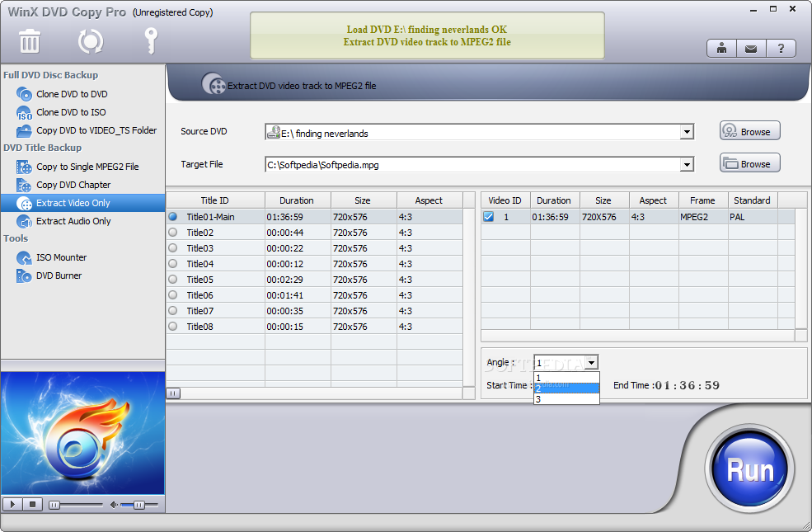Viewport: 812px width, 532px height.
Task: Open Clone DVD to ISO mode
Action: point(71,112)
